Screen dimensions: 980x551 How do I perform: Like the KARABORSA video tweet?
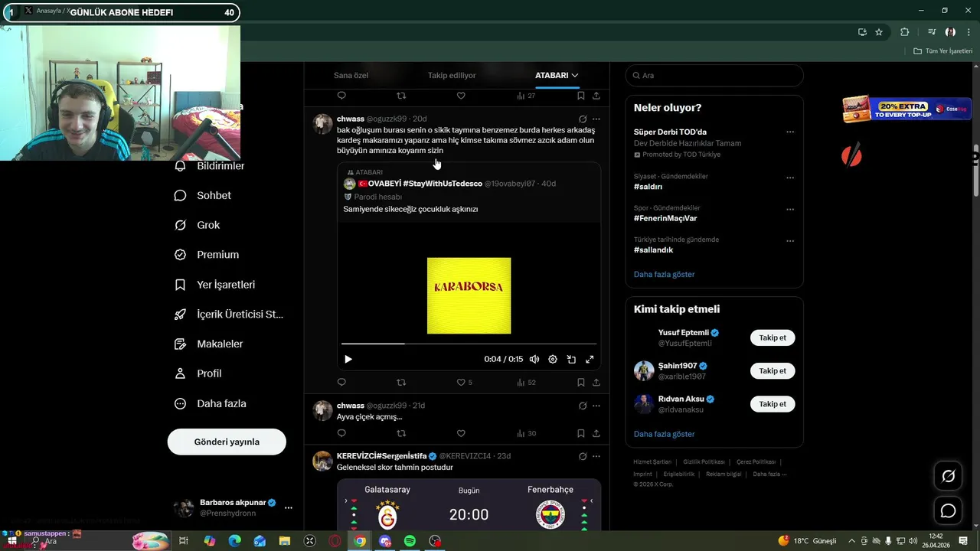click(x=461, y=382)
